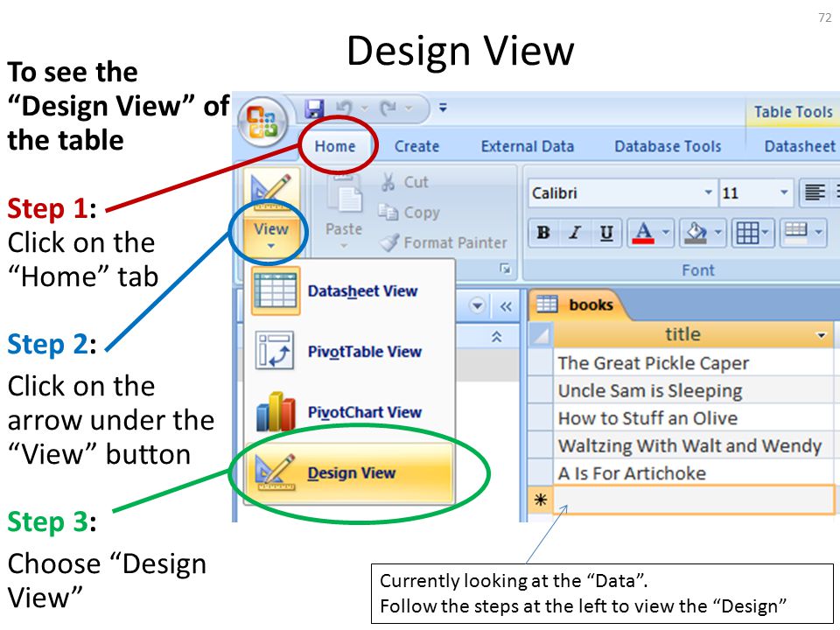Click the Redo arrow icon
Image resolution: width=840 pixels, height=630 pixels.
point(388,108)
